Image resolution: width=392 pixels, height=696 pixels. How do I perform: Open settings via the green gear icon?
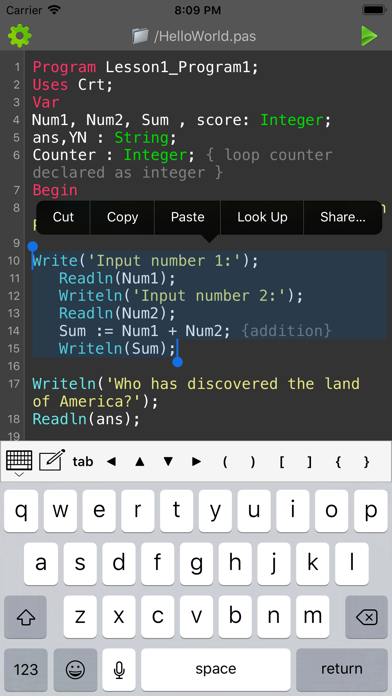[x=20, y=36]
